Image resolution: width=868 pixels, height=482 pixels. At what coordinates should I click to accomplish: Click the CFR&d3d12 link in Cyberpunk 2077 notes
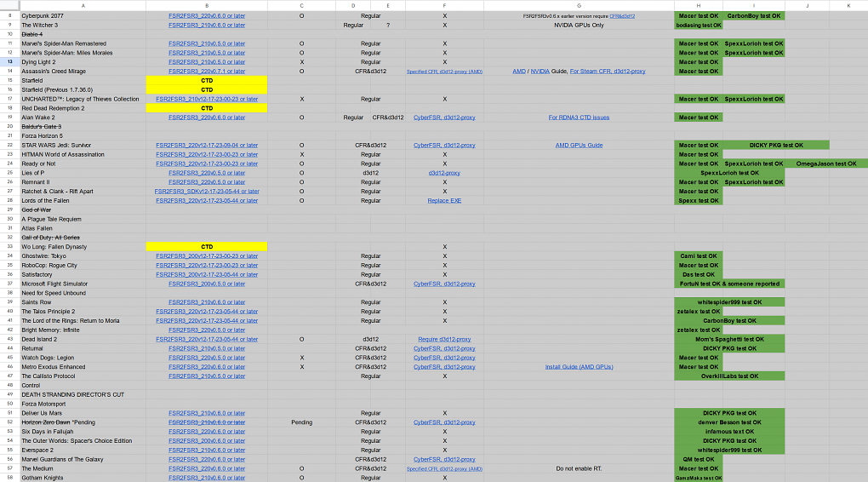coord(622,16)
